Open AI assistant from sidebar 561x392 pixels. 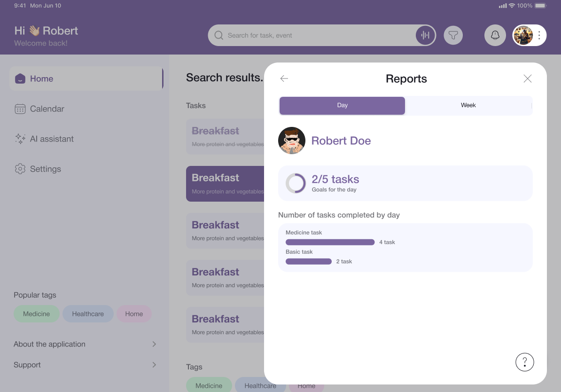coord(52,139)
